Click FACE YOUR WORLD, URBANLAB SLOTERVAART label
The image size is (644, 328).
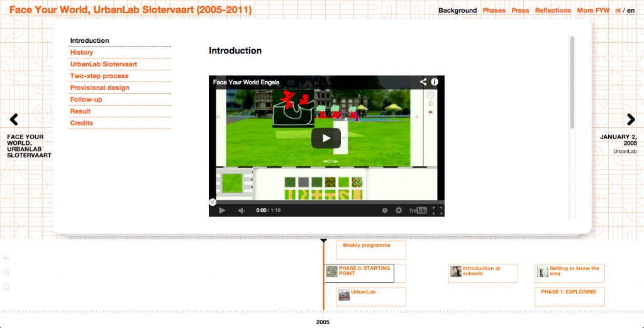29,146
